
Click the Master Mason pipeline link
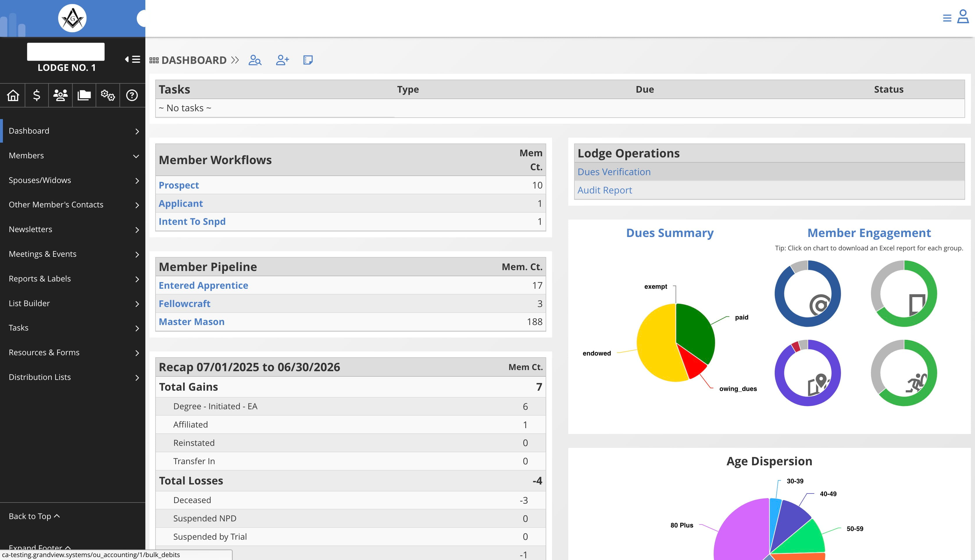191,322
